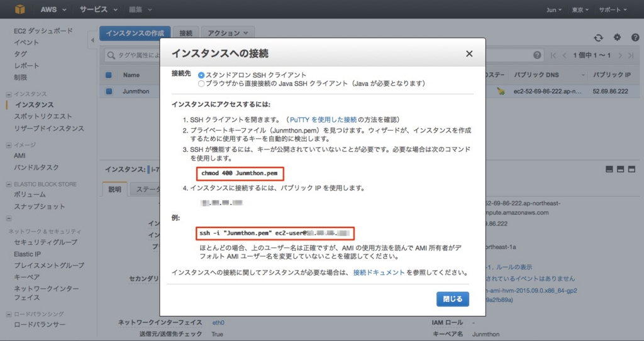Open the アクション dropdown button
This screenshot has width=644, height=341.
click(228, 33)
